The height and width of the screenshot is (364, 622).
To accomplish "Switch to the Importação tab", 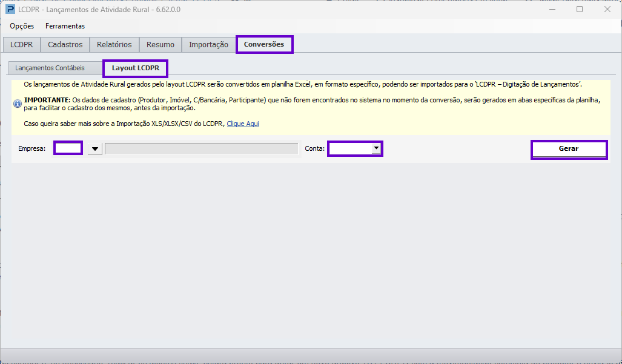I will (208, 45).
